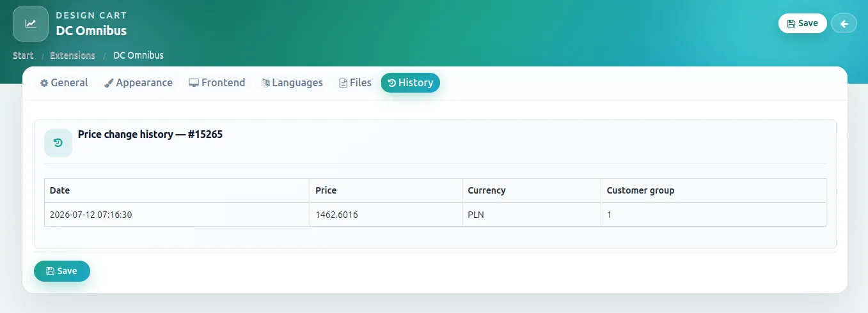Open the General tab

coord(64,83)
